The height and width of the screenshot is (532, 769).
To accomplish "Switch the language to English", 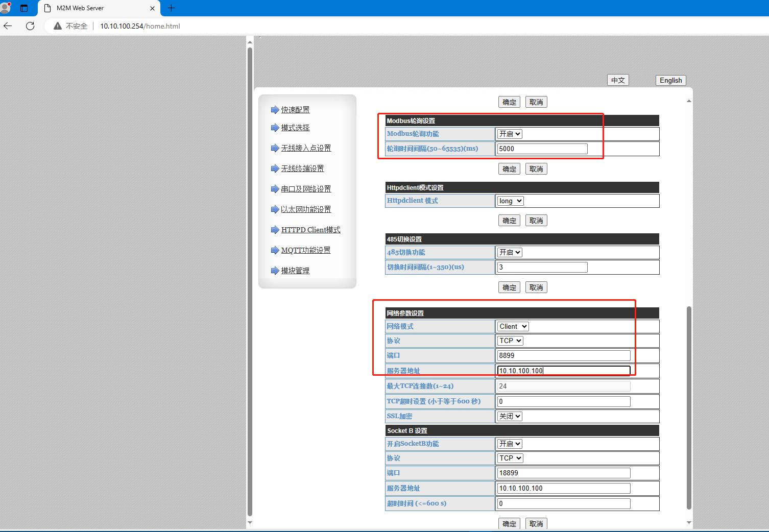I will point(670,80).
